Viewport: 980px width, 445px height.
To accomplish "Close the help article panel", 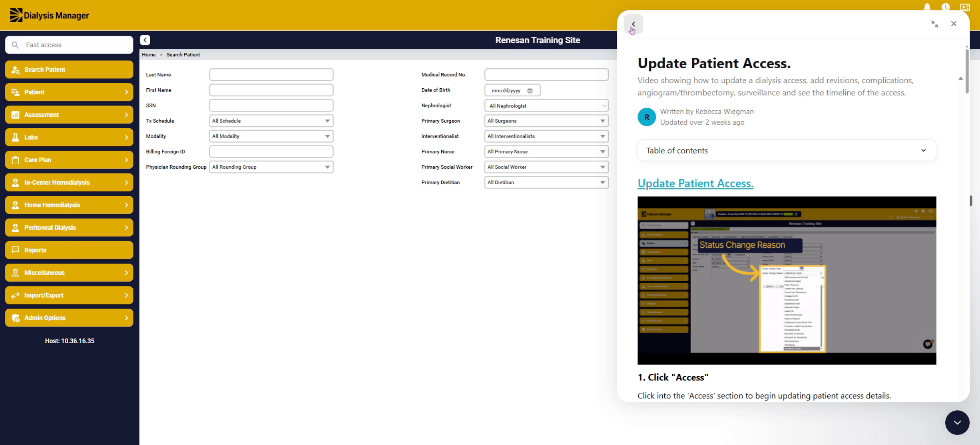I will (x=954, y=24).
